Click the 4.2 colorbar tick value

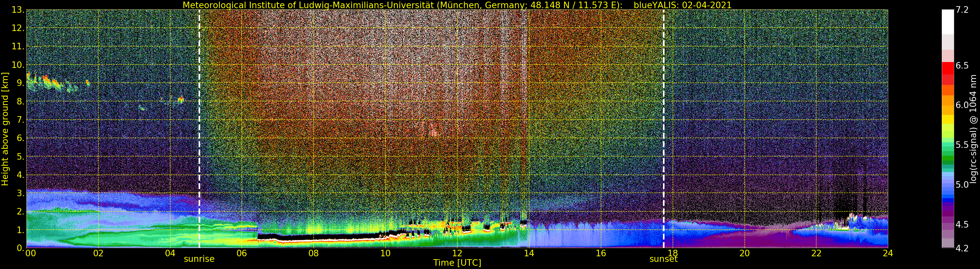962,248
